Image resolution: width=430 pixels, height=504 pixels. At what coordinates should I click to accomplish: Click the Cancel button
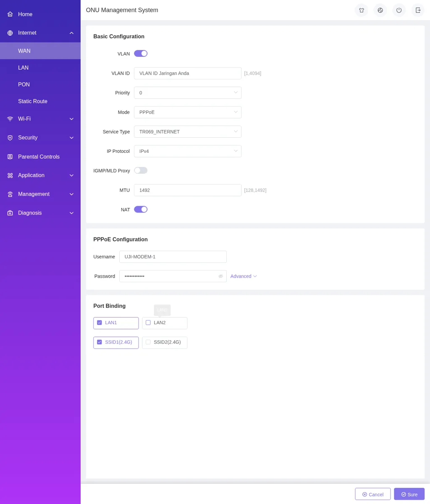(x=373, y=494)
